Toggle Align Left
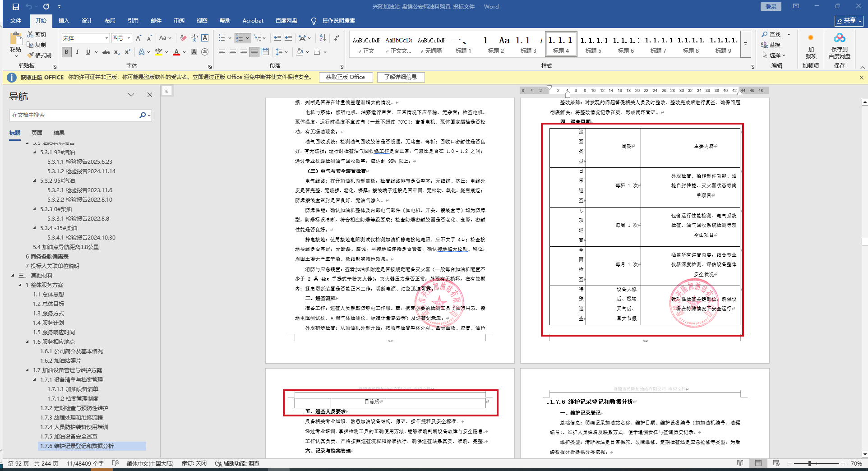This screenshot has width=868, height=471. 222,52
